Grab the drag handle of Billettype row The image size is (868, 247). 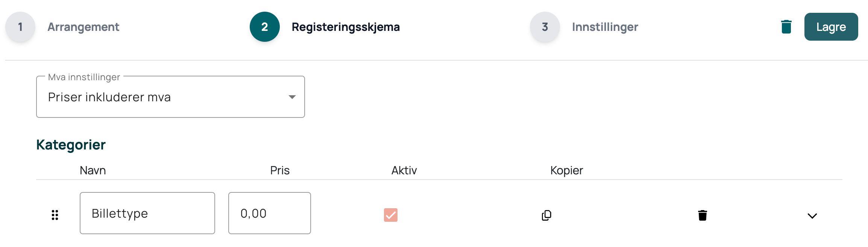55,215
